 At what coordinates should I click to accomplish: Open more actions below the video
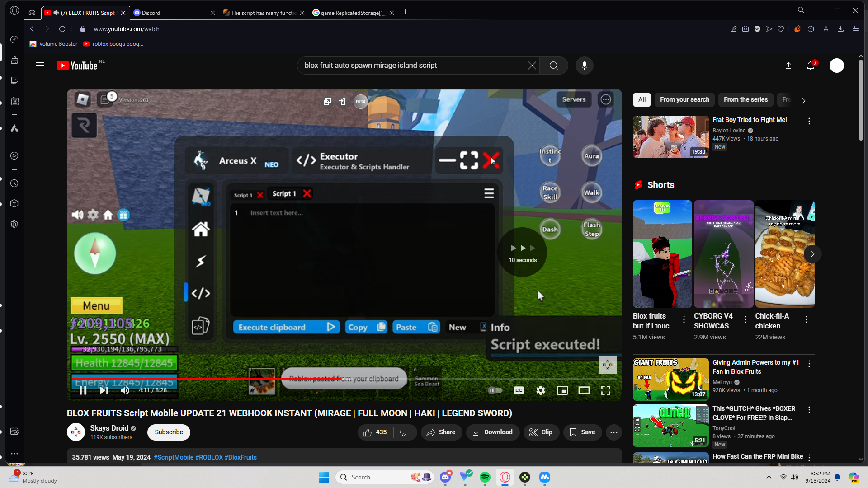tap(614, 432)
